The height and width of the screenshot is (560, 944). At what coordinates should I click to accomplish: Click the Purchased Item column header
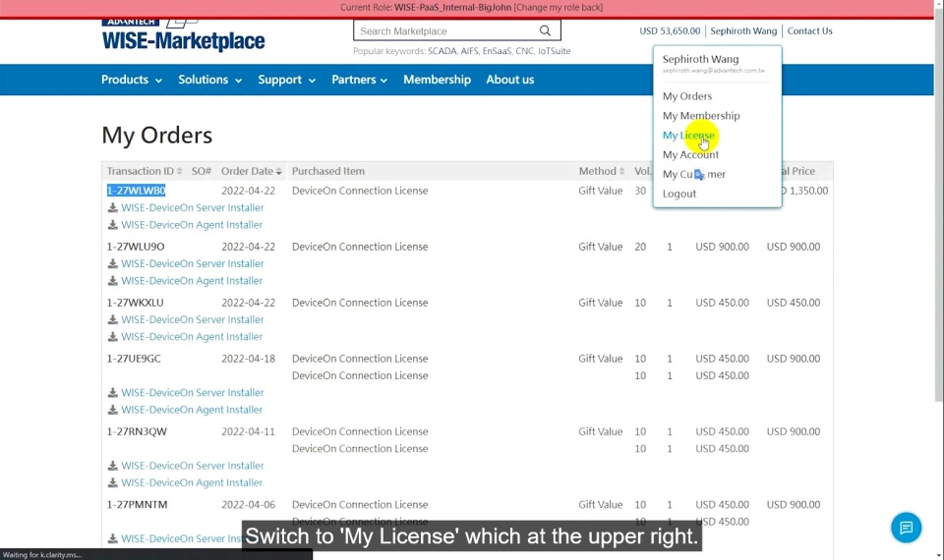[x=328, y=171]
